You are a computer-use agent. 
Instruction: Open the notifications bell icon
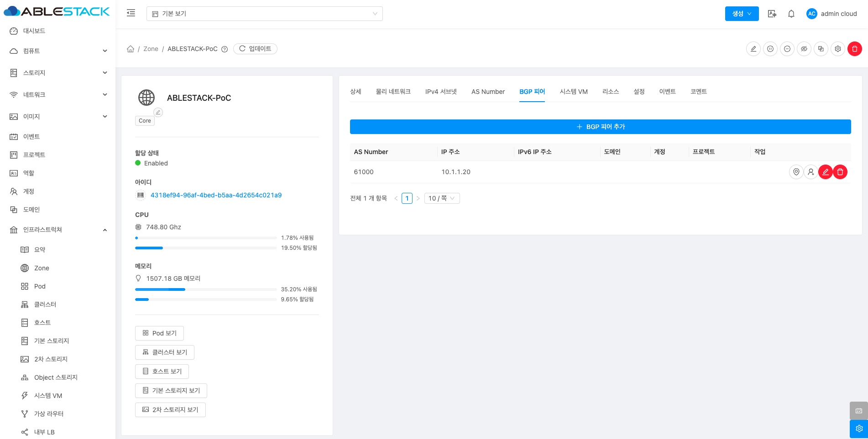(x=791, y=14)
